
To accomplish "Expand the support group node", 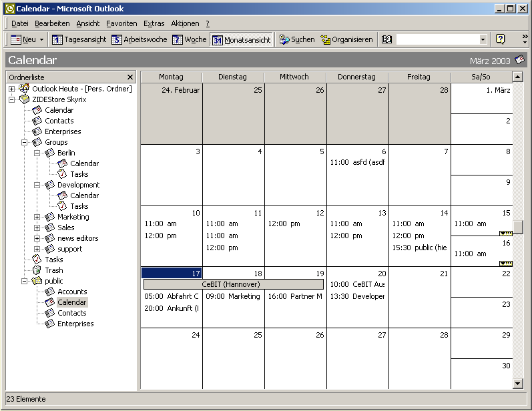I will click(x=37, y=250).
